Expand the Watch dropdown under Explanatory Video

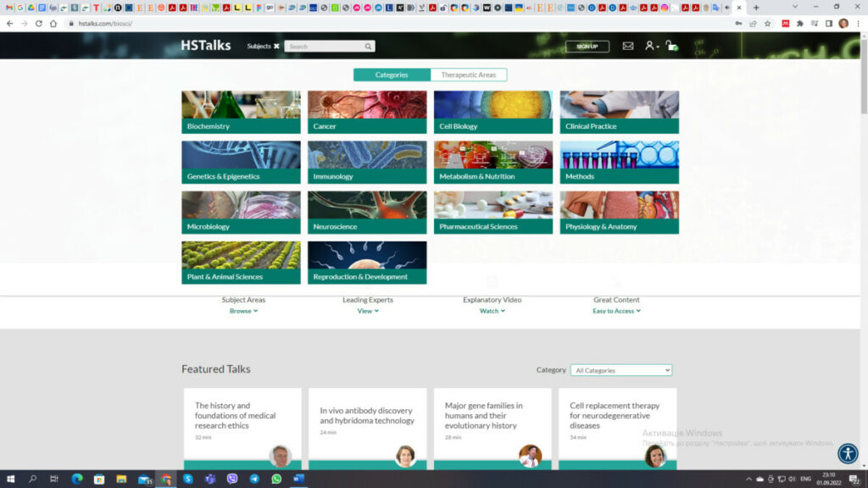pos(492,311)
